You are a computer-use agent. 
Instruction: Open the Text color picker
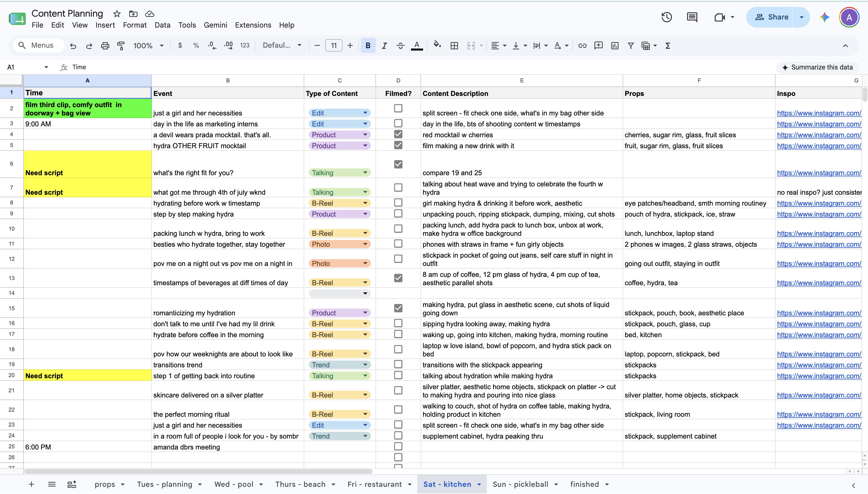tap(417, 45)
